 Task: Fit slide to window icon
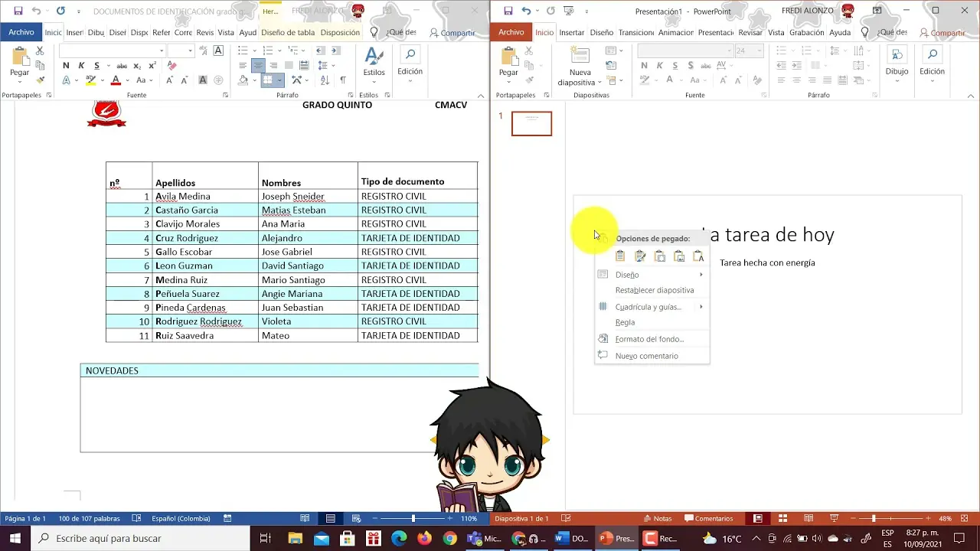[x=963, y=518]
